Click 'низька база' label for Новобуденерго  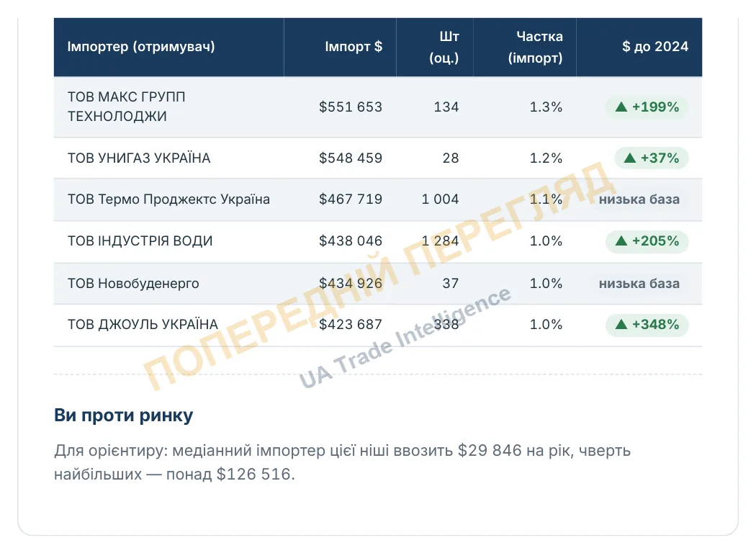click(x=639, y=284)
